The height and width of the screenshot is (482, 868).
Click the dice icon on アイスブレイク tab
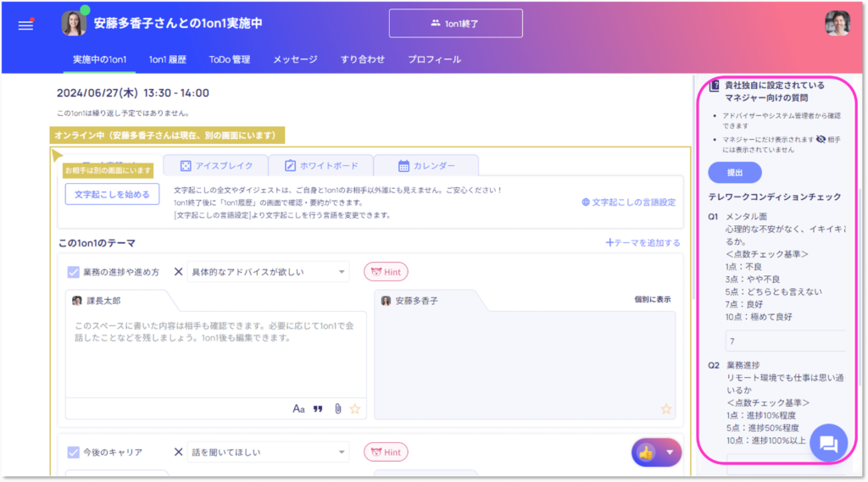pos(186,165)
